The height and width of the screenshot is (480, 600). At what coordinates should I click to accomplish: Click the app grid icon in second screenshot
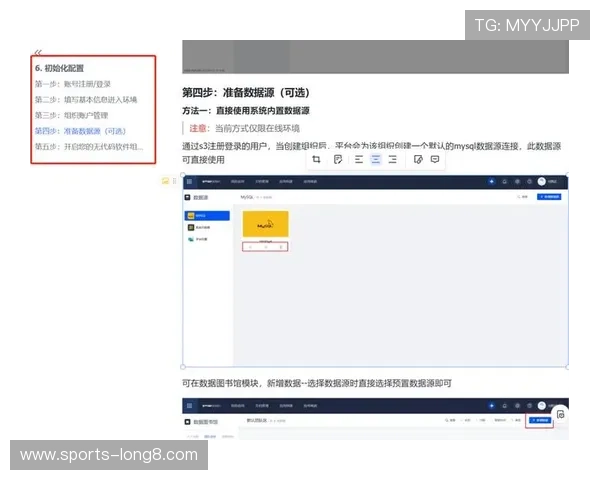[189, 405]
